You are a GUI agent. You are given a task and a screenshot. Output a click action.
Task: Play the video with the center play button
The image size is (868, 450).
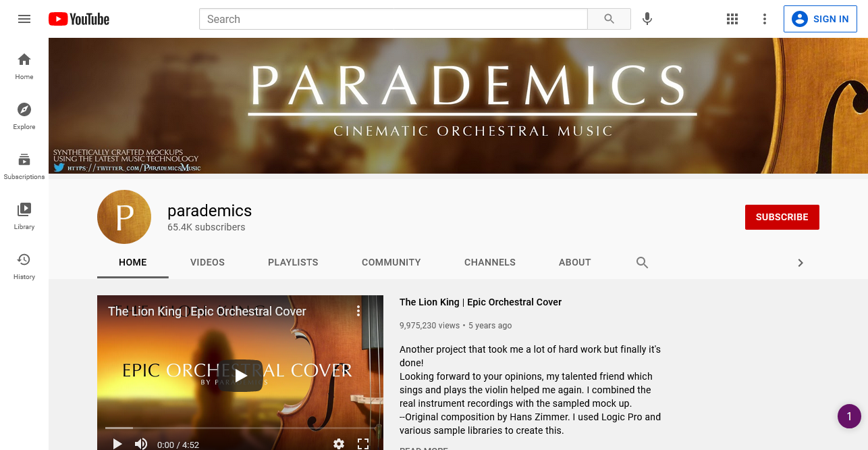[240, 376]
